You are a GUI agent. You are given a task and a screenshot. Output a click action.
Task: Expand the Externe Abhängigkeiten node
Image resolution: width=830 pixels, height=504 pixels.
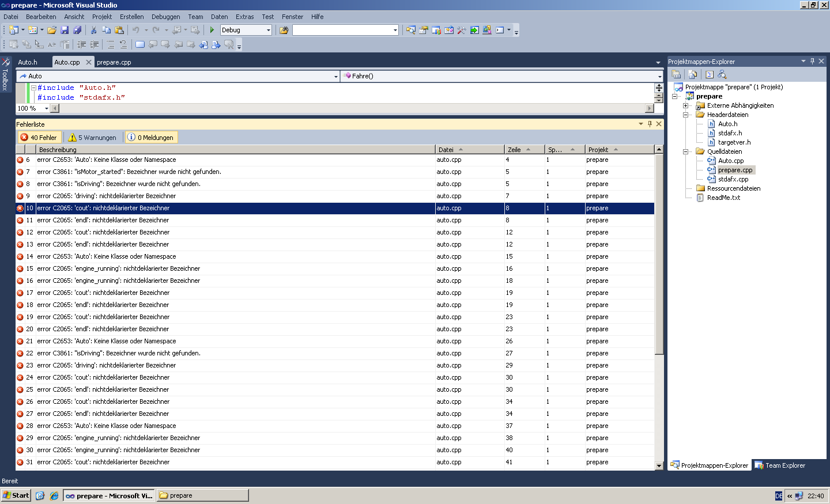click(x=685, y=105)
